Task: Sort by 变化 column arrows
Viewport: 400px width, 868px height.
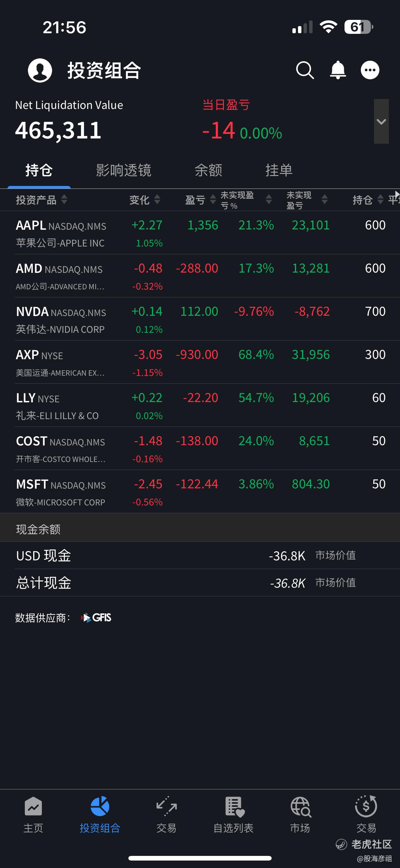Action: pyautogui.click(x=157, y=200)
